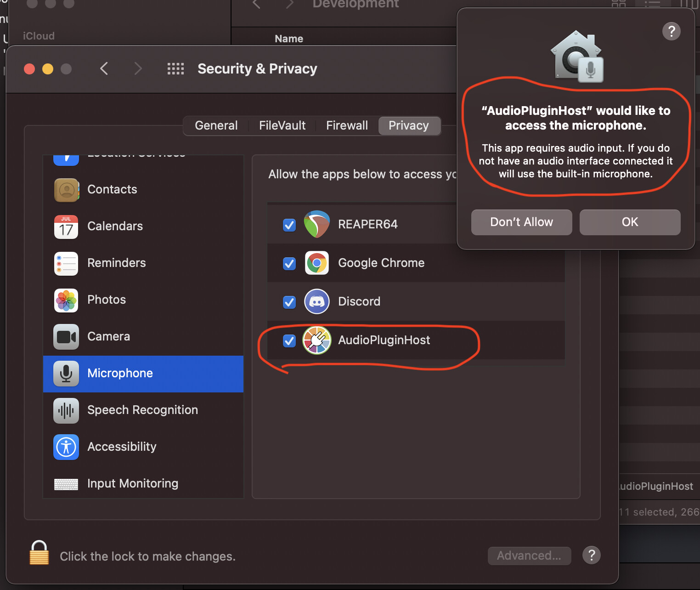Select Contacts in the privacy sidebar

click(143, 190)
